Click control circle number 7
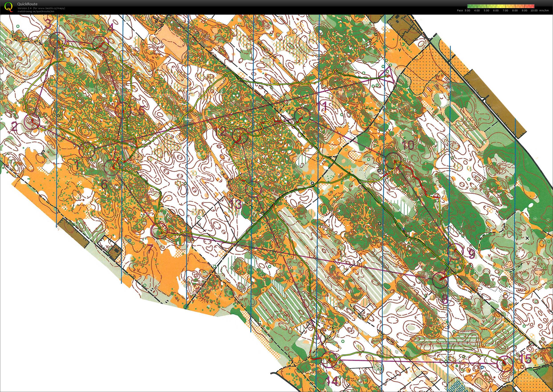The image size is (553, 392). [x=158, y=231]
